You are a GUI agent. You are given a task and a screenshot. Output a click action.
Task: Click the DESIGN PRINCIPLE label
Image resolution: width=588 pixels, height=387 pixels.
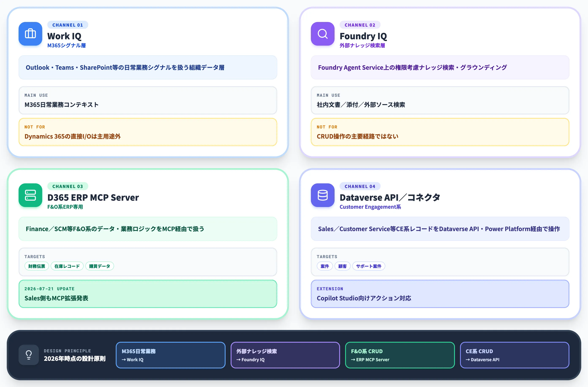coord(67,351)
